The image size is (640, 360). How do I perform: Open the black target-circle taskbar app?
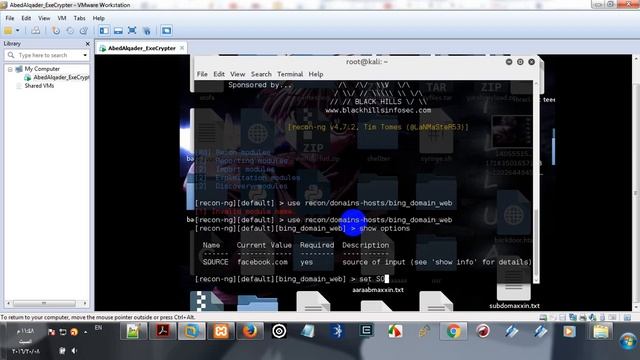[279, 331]
